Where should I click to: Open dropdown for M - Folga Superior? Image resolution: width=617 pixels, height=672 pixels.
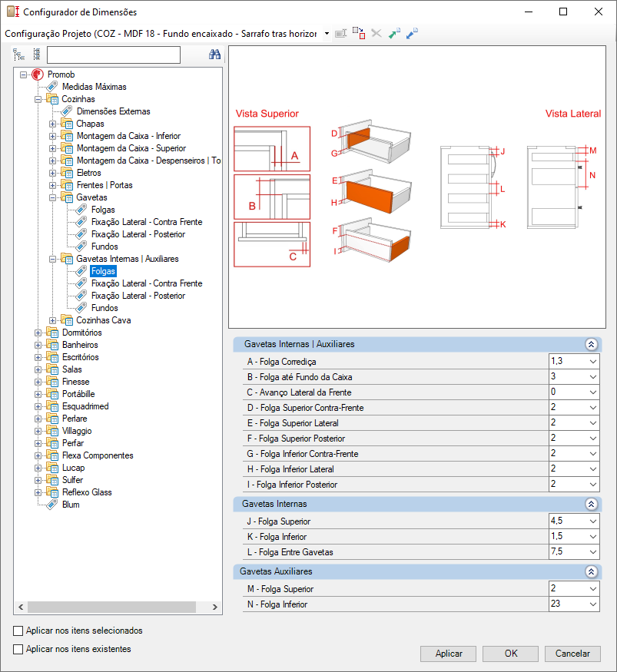(593, 589)
